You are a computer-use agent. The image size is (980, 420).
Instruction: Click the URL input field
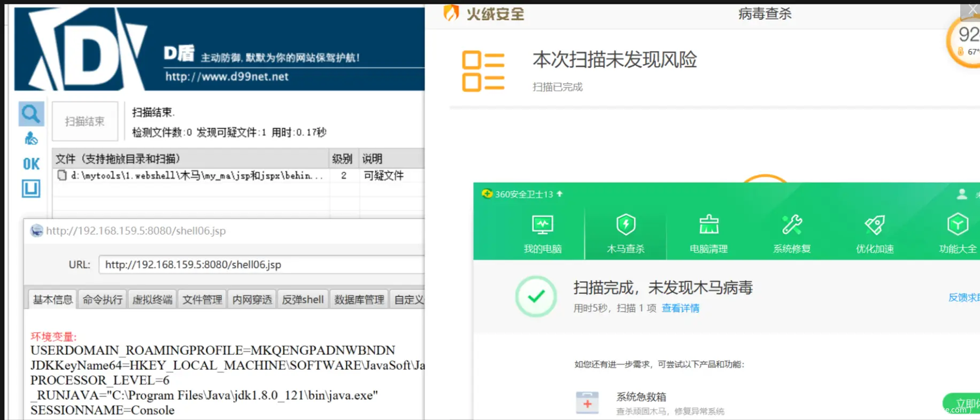pos(262,265)
